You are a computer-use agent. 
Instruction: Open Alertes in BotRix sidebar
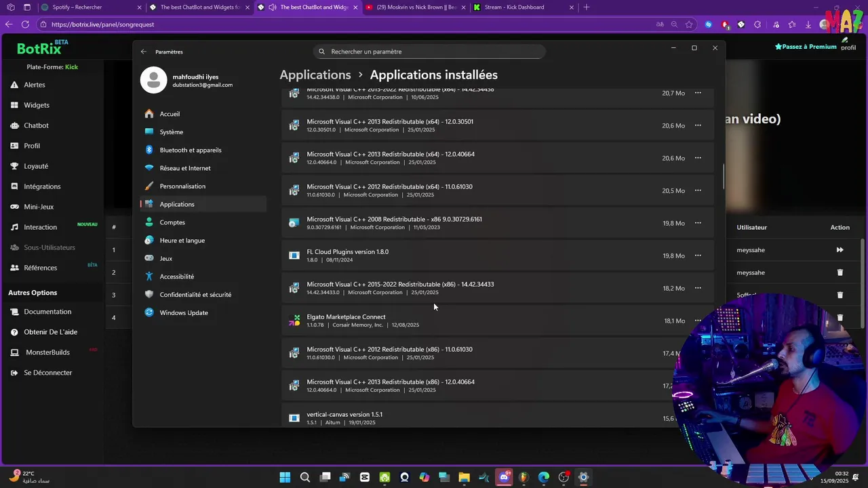click(35, 85)
